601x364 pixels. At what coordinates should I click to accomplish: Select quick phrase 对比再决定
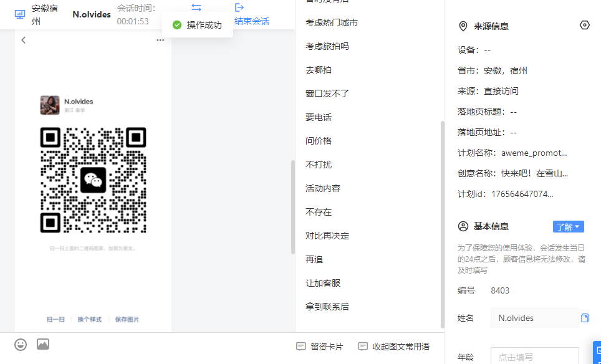[327, 236]
